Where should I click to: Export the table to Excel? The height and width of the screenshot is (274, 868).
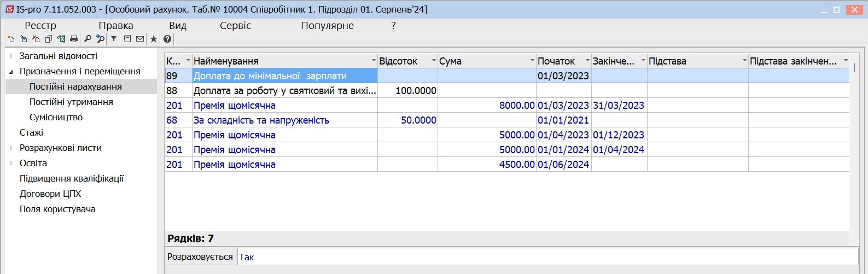point(61,39)
